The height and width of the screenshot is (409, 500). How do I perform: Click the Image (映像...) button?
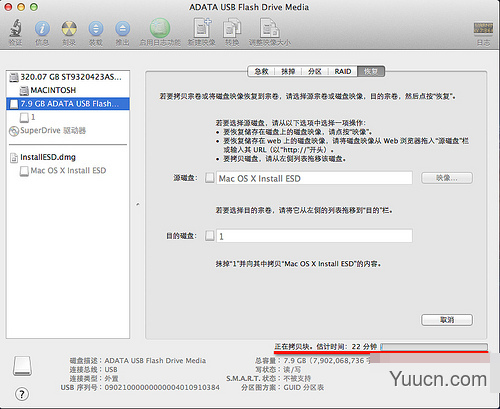pyautogui.click(x=447, y=178)
